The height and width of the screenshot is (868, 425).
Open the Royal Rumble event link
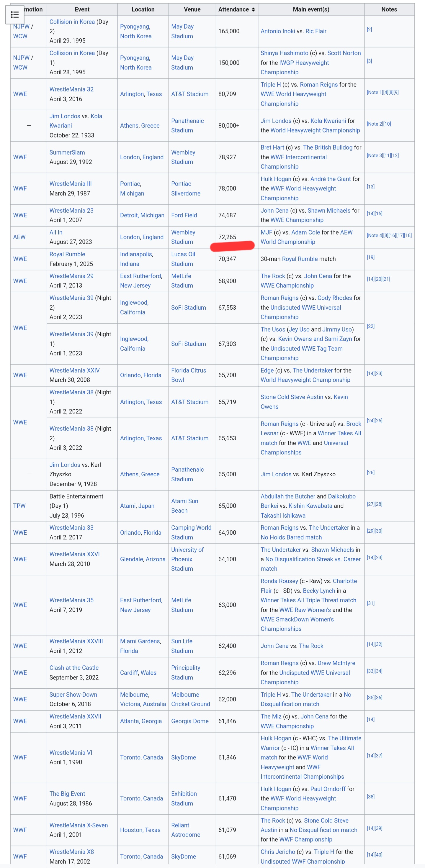pyautogui.click(x=67, y=254)
